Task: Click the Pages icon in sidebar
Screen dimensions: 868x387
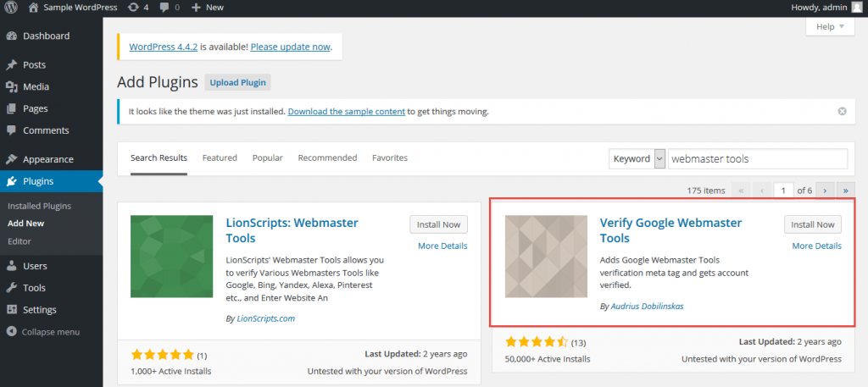Action: click(11, 109)
